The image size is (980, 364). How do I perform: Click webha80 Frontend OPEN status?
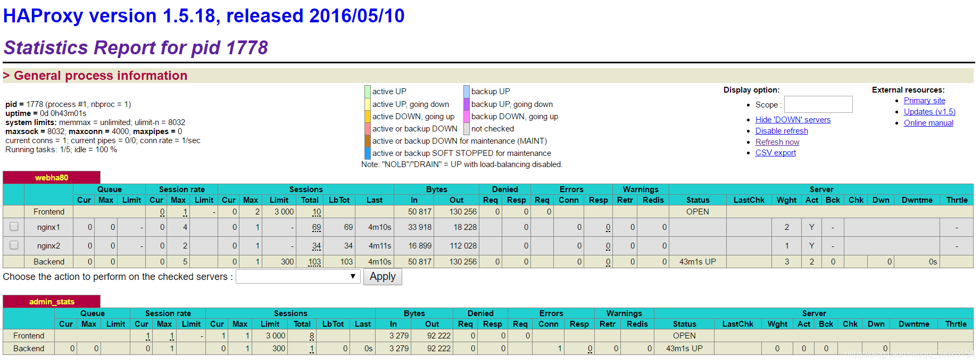coord(697,212)
